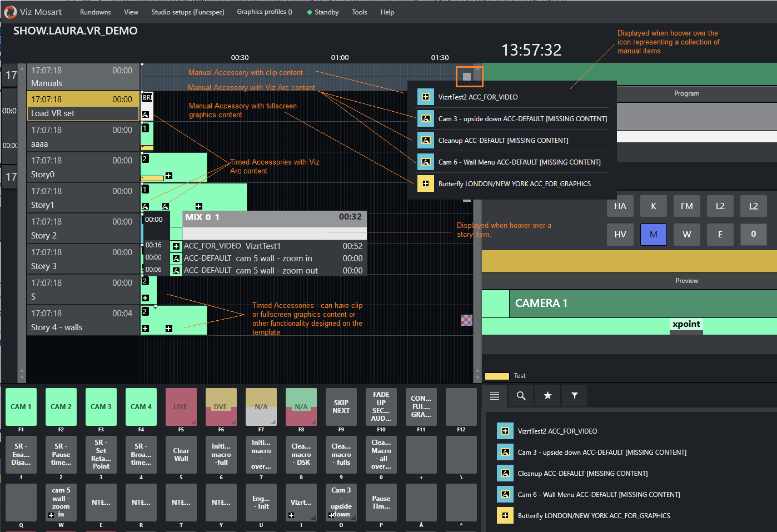The image size is (777, 532).
Task: Click the DVE shortcut key F6
Action: [221, 407]
